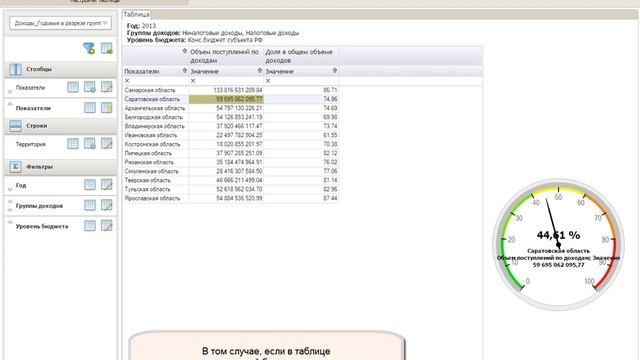The image size is (640, 360).
Task: Click the add filter funnel icon
Action: point(89,48)
